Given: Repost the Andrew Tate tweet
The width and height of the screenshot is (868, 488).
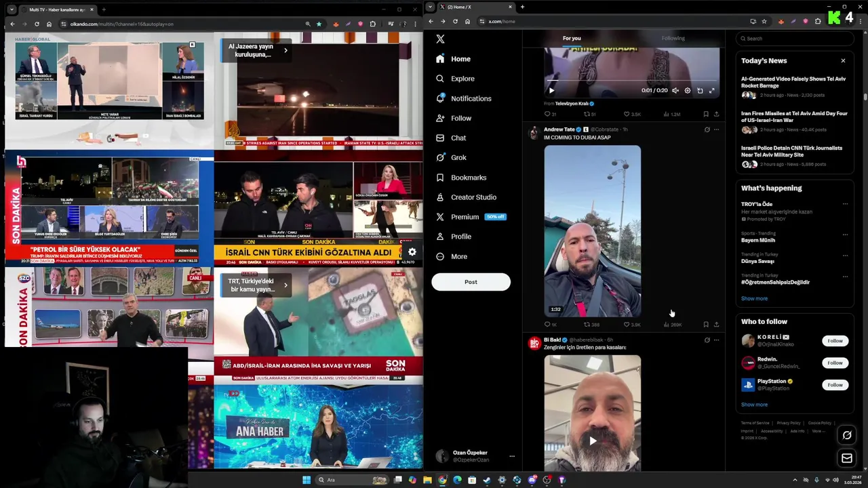Looking at the screenshot, I should [x=591, y=325].
